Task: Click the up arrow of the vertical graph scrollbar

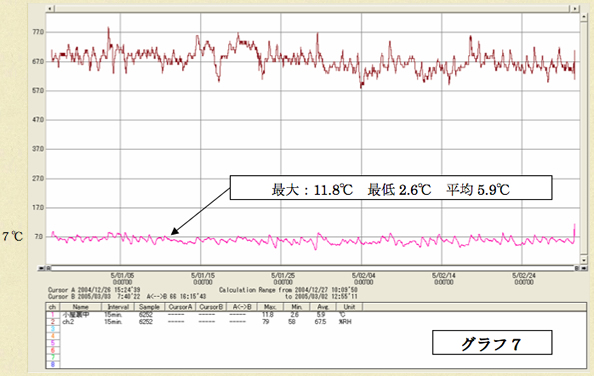Action: 584,17
